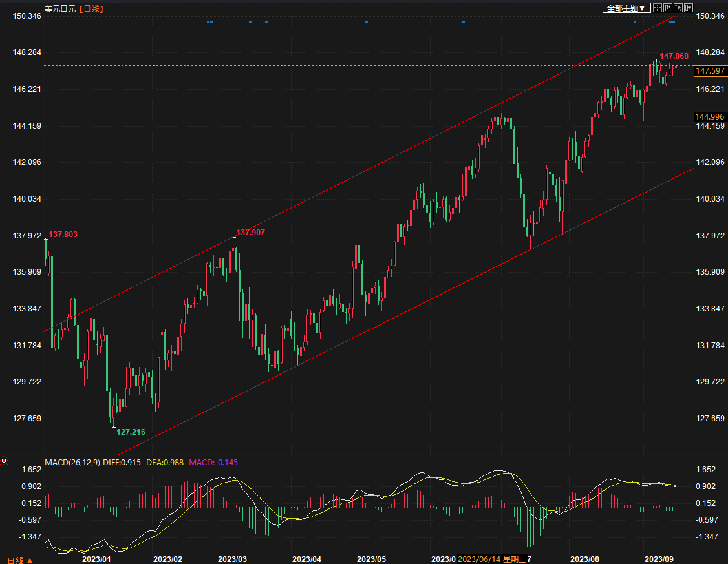728x564 pixels.
Task: Click the 127.216 low price label
Action: 131,432
